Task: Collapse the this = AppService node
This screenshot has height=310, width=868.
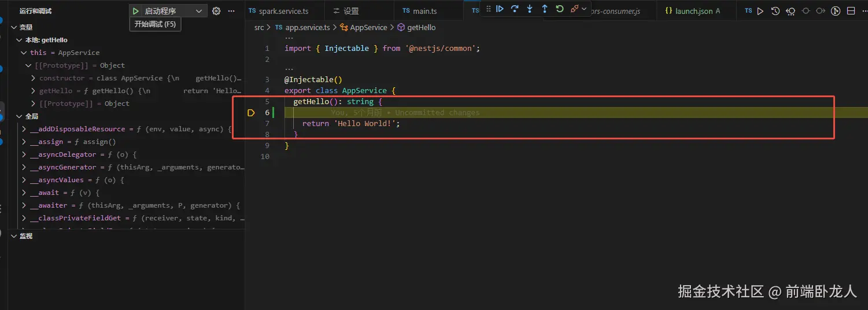Action: click(24, 53)
